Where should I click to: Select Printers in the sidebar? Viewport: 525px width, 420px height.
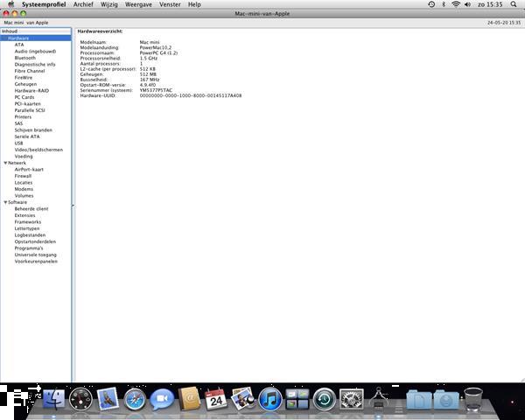23,117
